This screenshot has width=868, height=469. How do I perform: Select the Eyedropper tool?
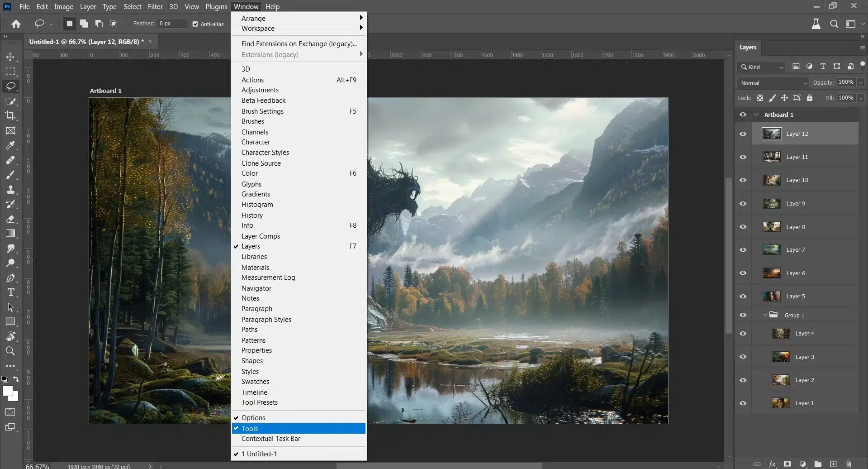(10, 145)
